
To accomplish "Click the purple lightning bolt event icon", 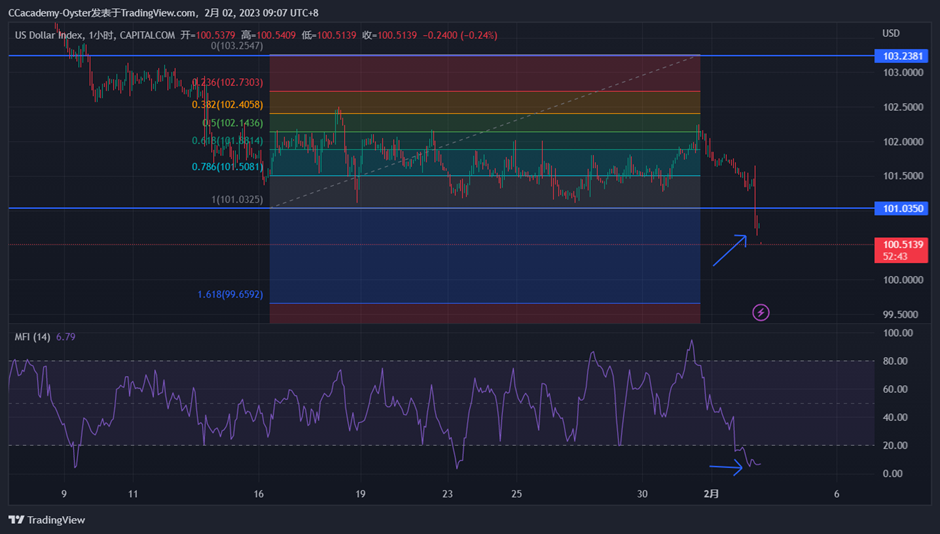I will (x=760, y=312).
